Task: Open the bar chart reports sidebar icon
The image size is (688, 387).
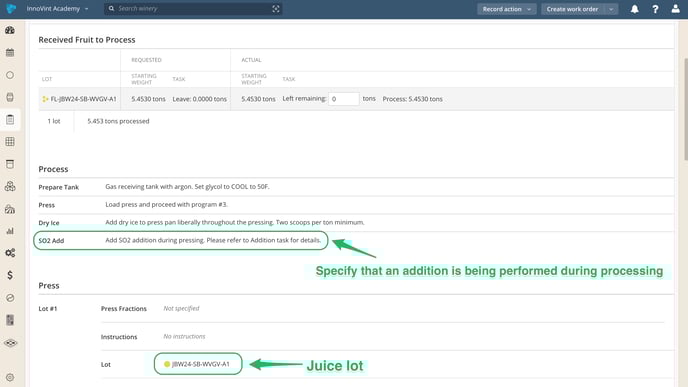Action: tap(10, 231)
